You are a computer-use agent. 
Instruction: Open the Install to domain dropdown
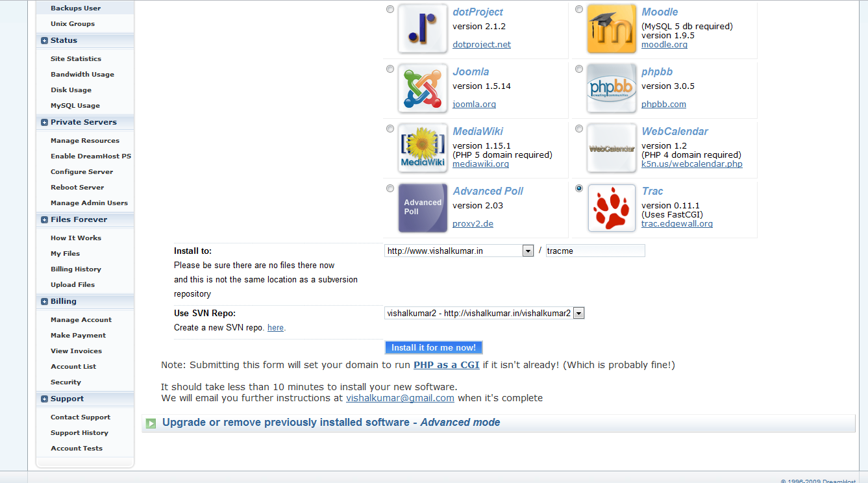459,251
